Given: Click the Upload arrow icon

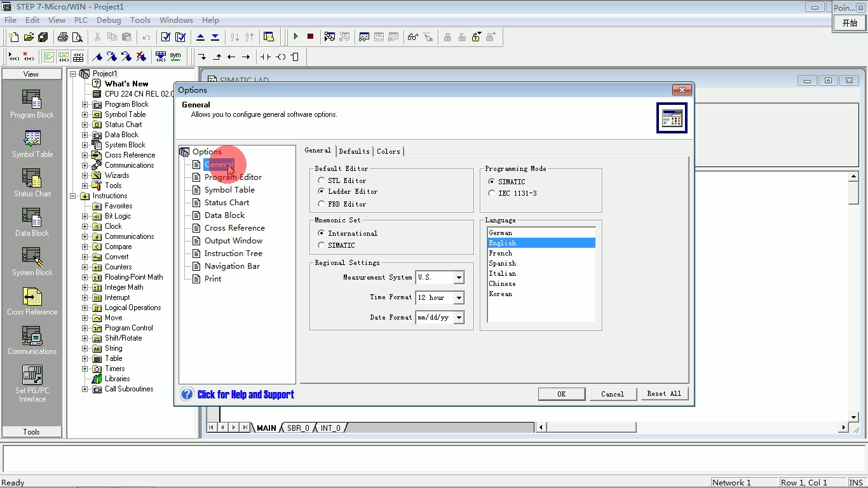Looking at the screenshot, I should 201,37.
